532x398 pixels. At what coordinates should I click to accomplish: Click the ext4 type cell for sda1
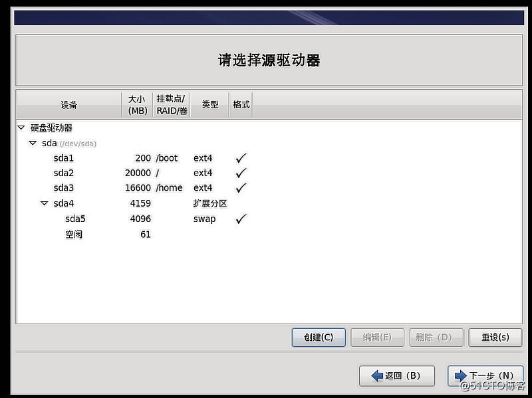tap(203, 158)
